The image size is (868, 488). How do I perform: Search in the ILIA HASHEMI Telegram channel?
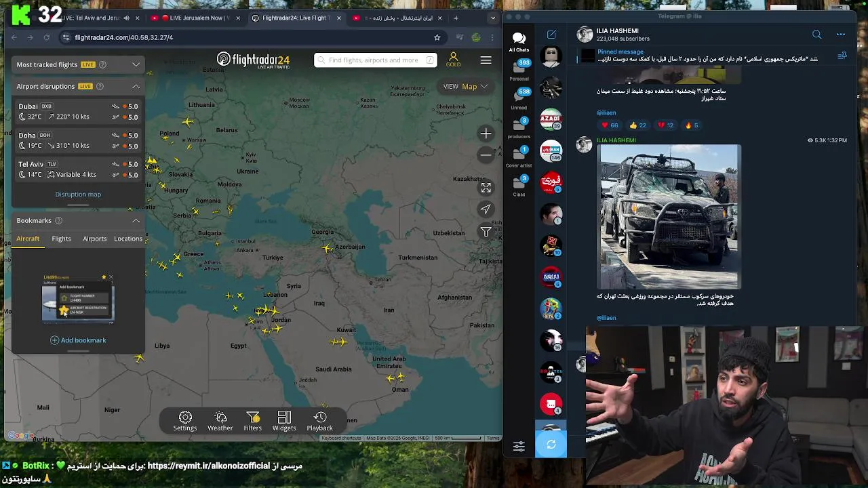click(816, 35)
